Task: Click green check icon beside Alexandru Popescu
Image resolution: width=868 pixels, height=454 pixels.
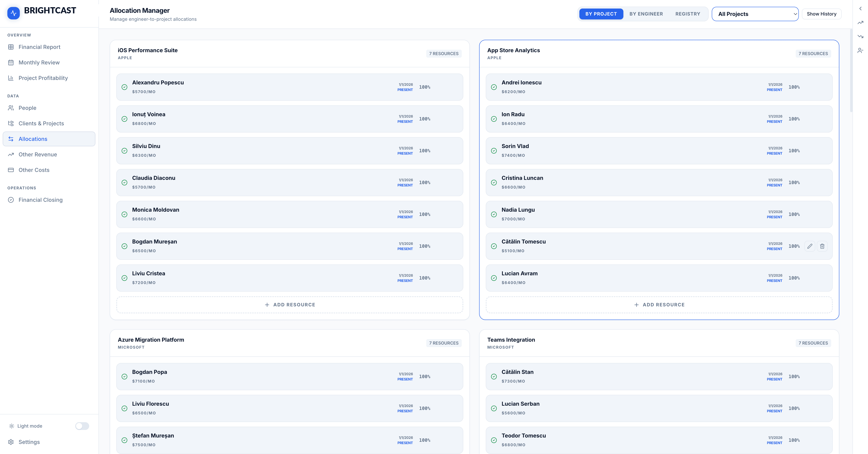Action: tap(124, 87)
